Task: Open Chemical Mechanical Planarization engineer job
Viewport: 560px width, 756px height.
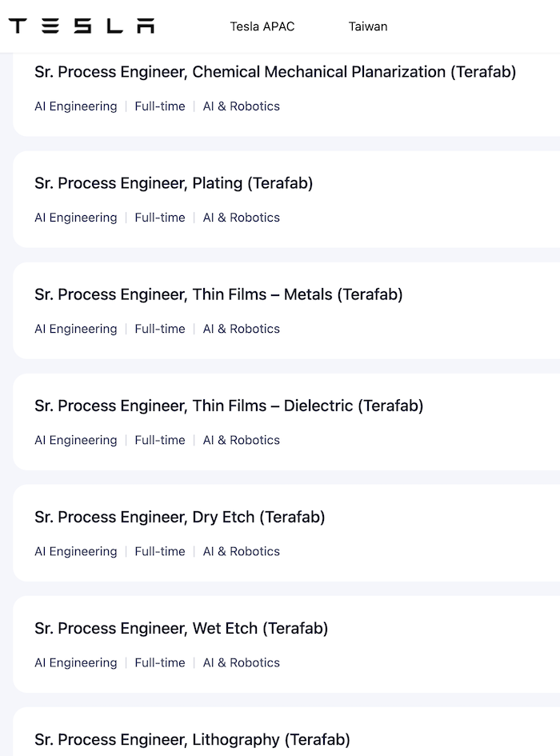Action: (275, 72)
